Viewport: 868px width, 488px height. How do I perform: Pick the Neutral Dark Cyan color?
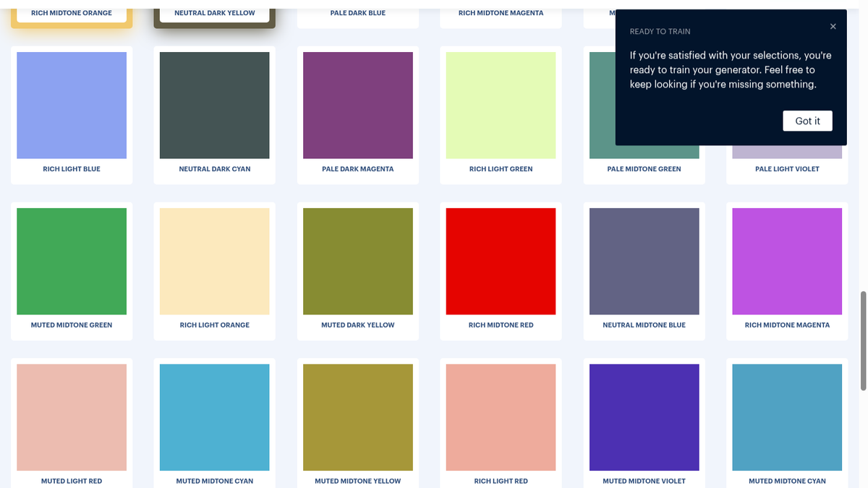tap(215, 115)
